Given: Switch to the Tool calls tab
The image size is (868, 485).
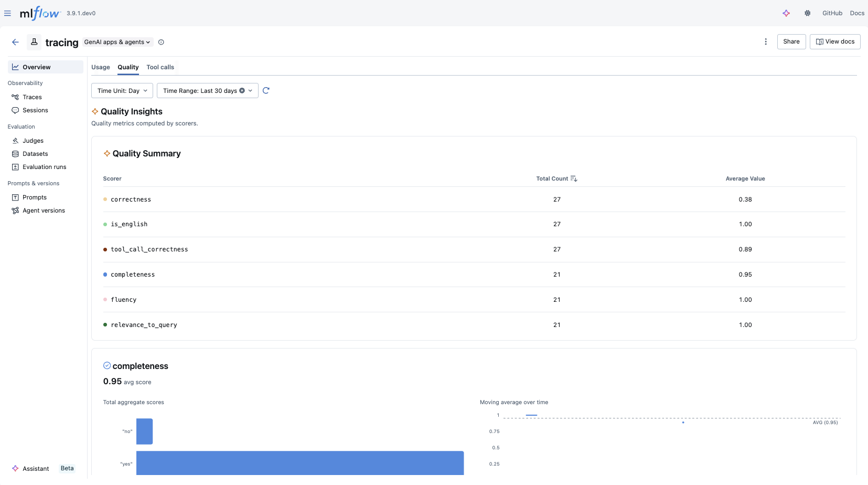Looking at the screenshot, I should click(160, 67).
